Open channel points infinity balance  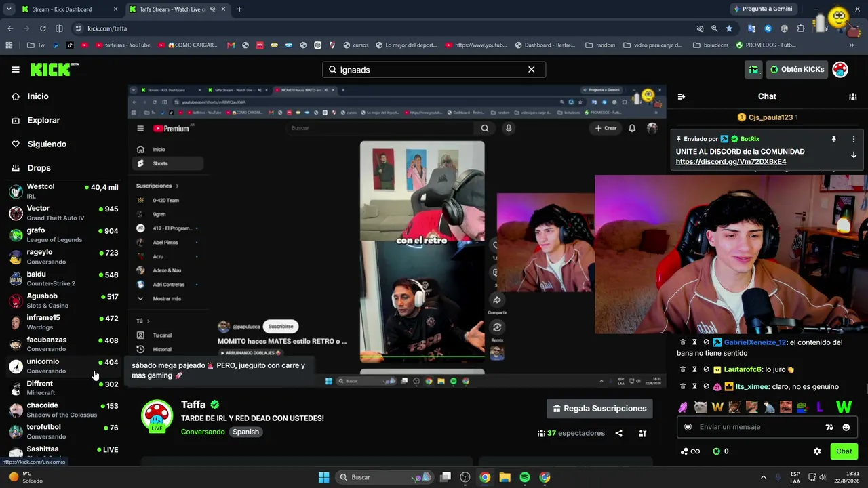pyautogui.click(x=690, y=451)
